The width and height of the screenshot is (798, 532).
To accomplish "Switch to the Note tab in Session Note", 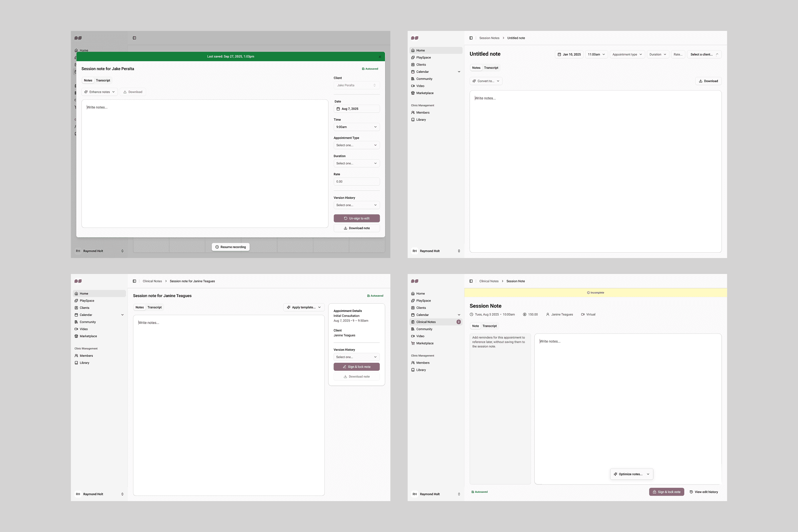I will pyautogui.click(x=475, y=326).
